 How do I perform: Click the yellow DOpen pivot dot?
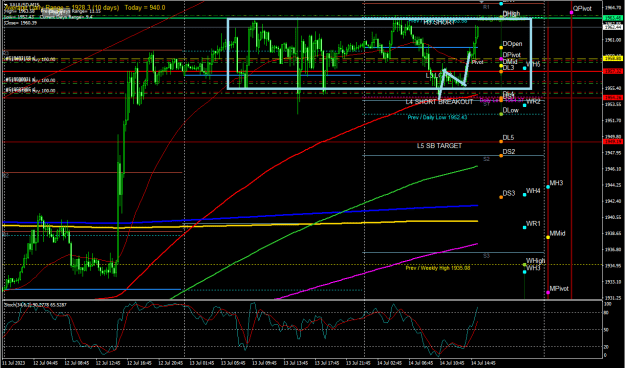(501, 48)
